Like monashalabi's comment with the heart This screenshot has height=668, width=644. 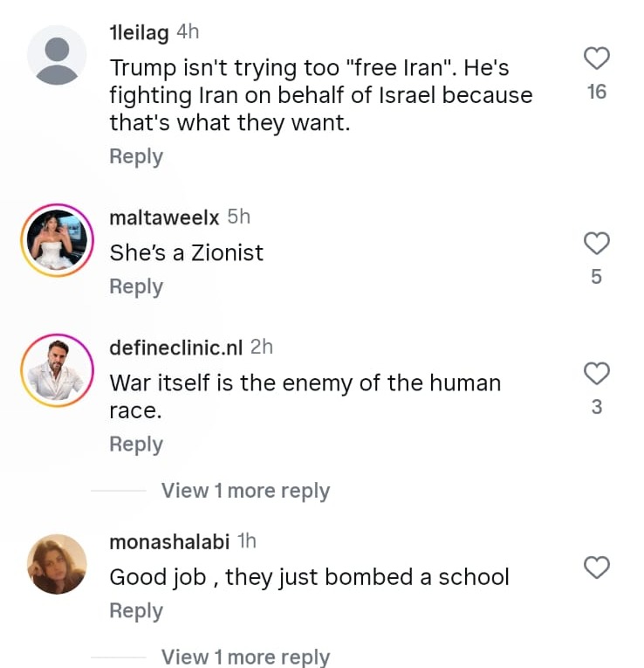596,568
